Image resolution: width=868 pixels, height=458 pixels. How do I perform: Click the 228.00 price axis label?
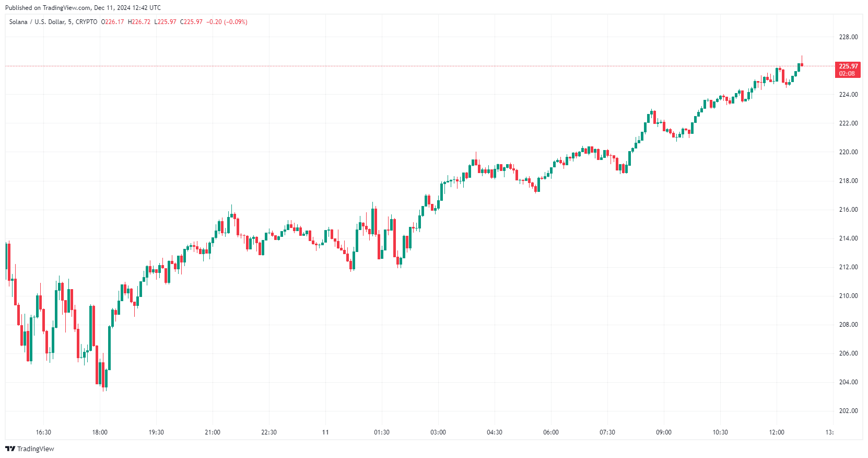[848, 37]
